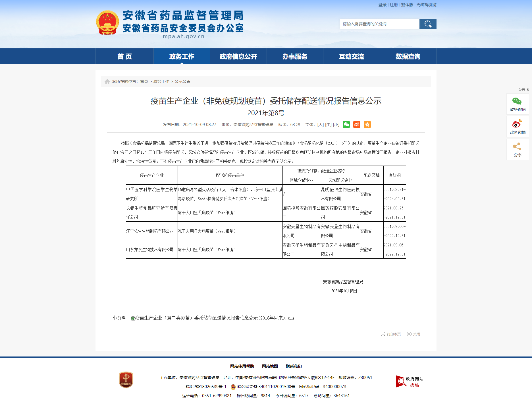Viewport: 532px width, 406px height.
Task: Click the search magnifier button
Action: [428, 24]
